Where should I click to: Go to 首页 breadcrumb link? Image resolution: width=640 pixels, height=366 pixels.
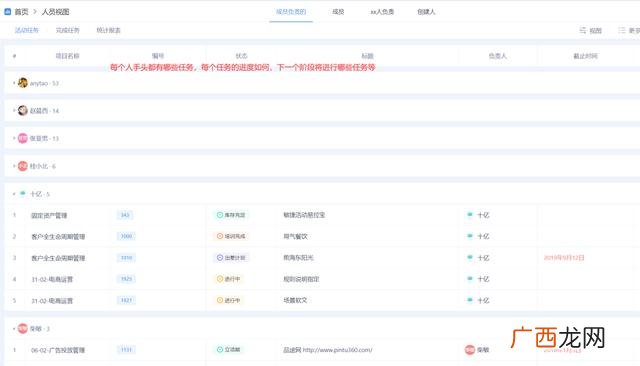[21, 12]
